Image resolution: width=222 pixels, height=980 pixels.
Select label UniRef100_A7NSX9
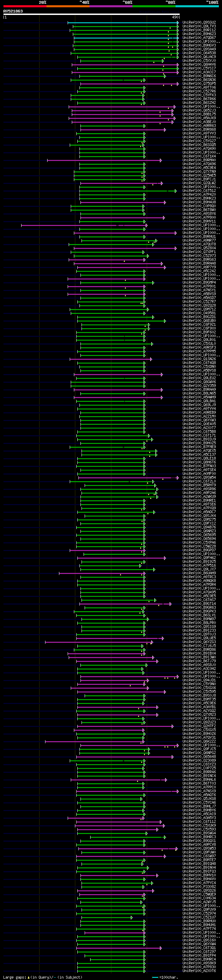click(199, 791)
